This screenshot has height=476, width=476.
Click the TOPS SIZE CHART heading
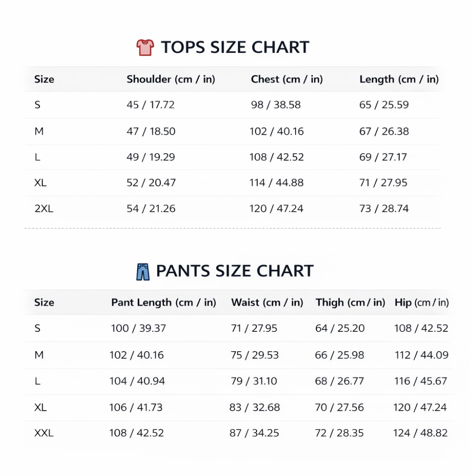click(x=235, y=48)
